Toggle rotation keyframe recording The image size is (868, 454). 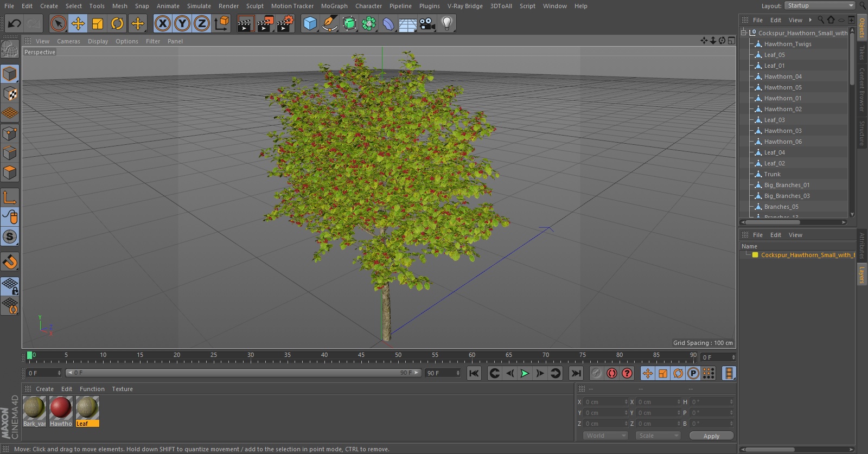click(678, 373)
